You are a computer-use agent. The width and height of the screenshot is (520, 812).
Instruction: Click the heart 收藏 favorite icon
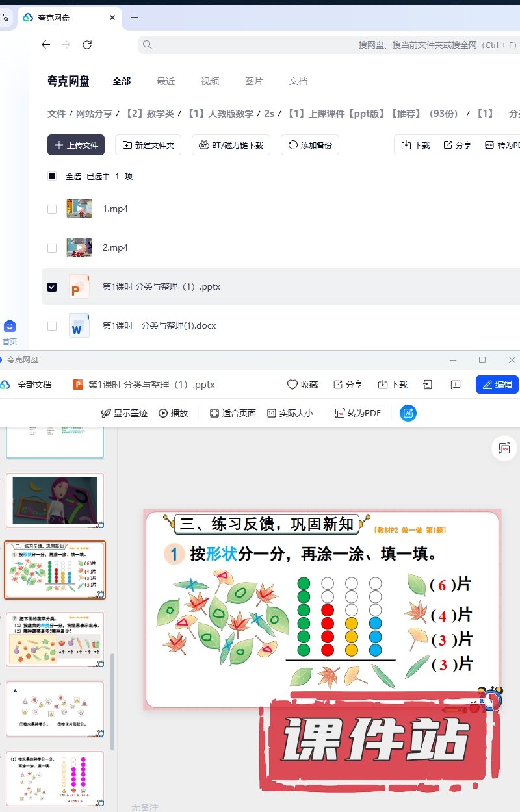click(x=292, y=385)
